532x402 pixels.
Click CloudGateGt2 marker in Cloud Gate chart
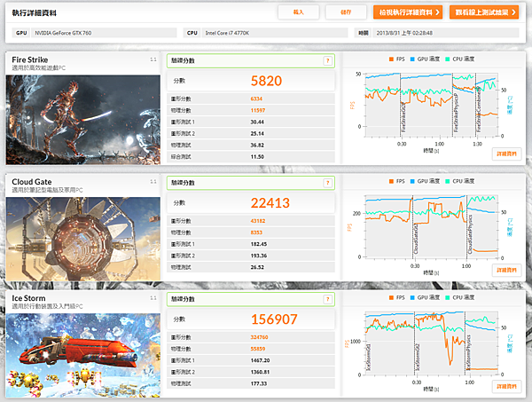coord(416,239)
